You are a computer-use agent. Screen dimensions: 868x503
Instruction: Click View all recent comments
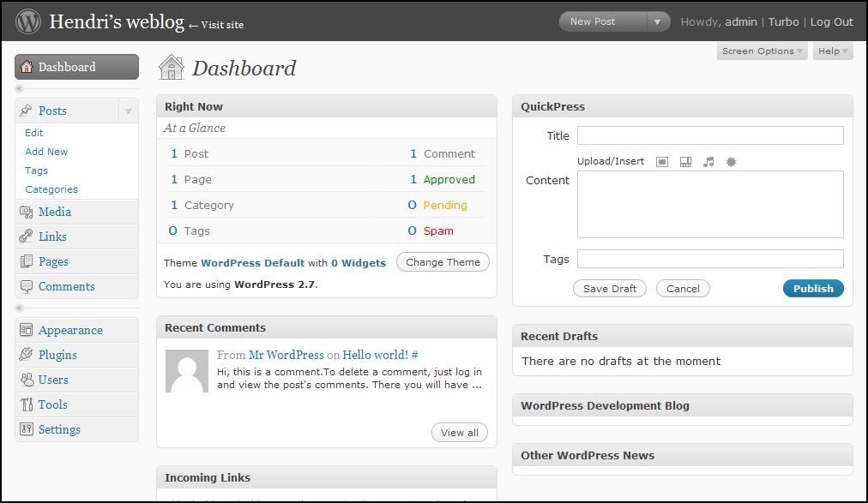coord(460,433)
